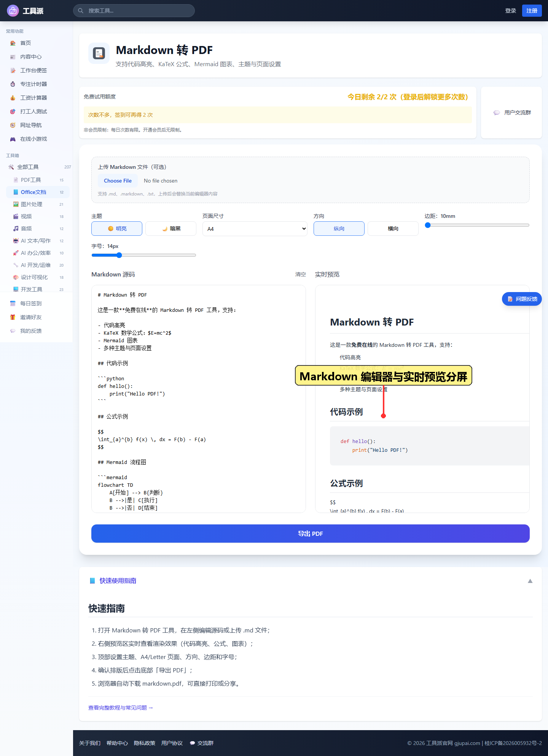
Task: Open 首页 home icon in sidebar
Action: pyautogui.click(x=13, y=43)
